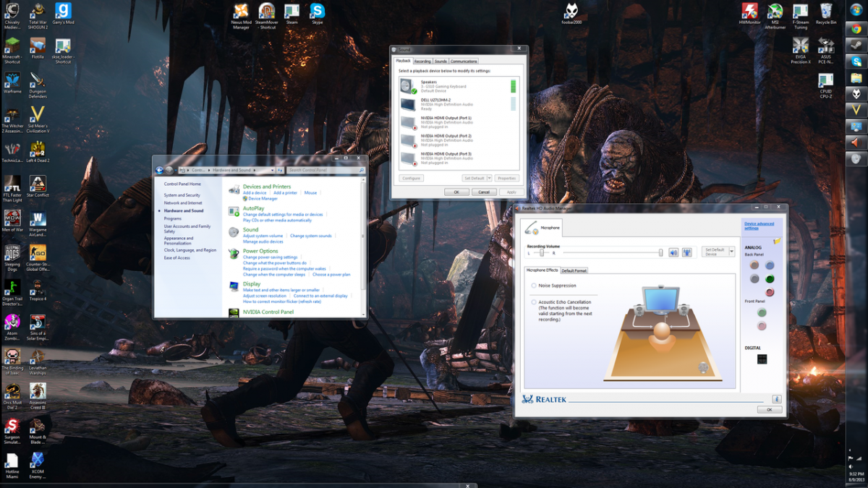This screenshot has height=488, width=868.
Task: Switch to the Recording tab in Sound
Action: point(422,61)
